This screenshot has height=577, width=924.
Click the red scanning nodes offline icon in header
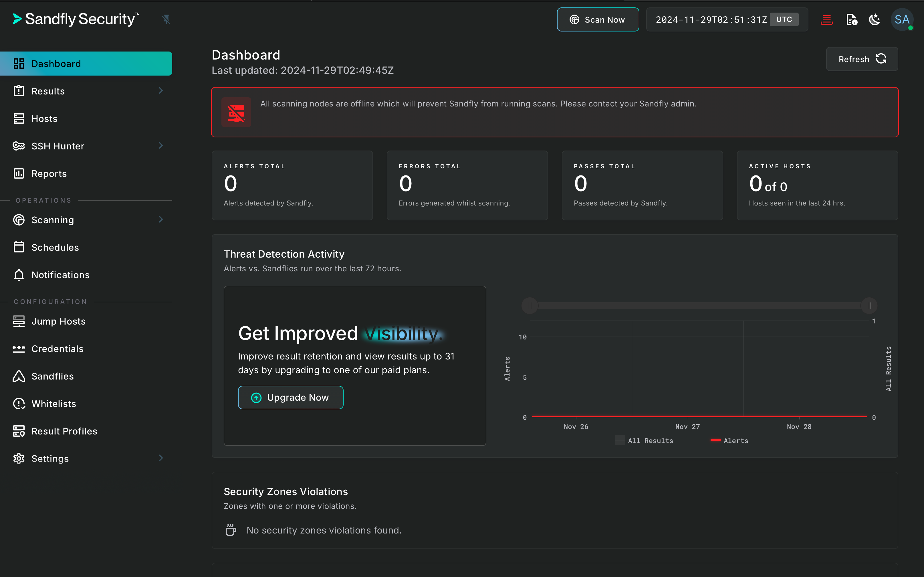coord(826,19)
